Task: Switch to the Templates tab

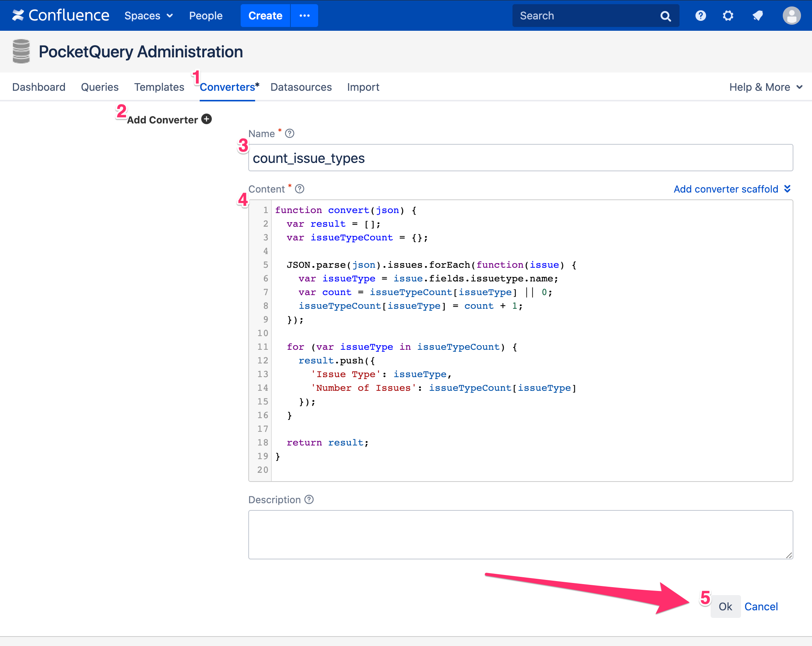Action: tap(159, 87)
